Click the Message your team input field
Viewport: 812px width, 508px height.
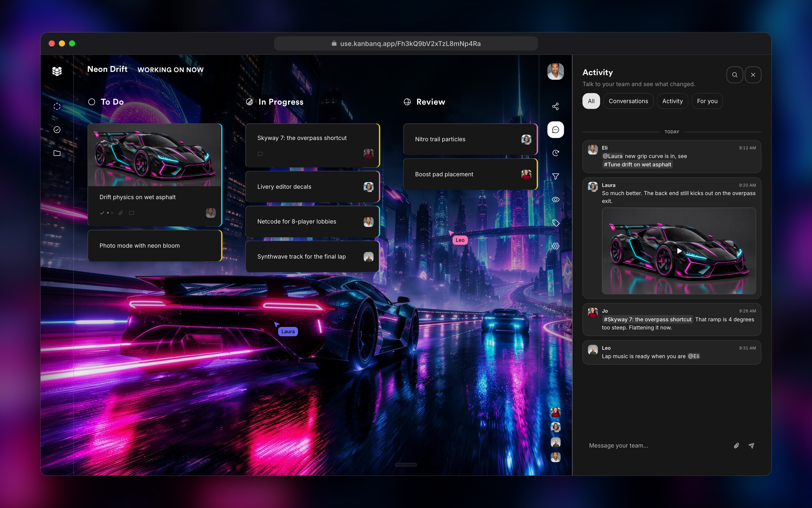[658, 446]
